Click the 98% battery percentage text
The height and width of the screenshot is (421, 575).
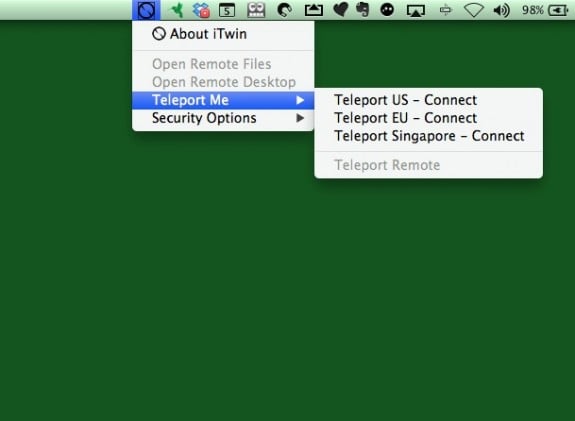point(532,10)
